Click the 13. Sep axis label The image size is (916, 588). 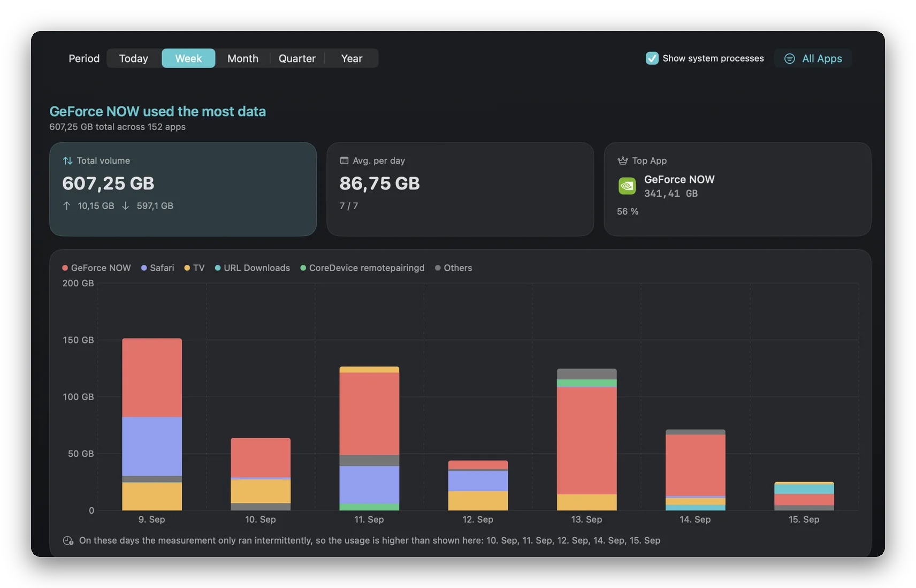tap(586, 520)
